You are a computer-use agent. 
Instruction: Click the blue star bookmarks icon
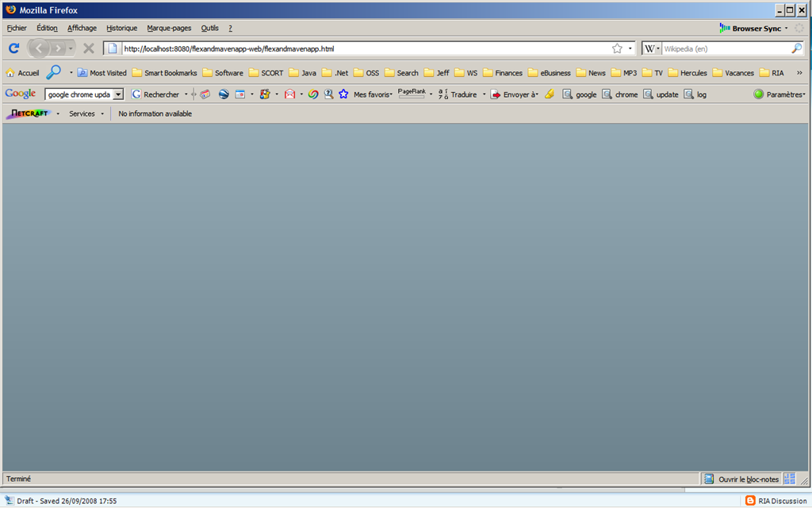[343, 94]
